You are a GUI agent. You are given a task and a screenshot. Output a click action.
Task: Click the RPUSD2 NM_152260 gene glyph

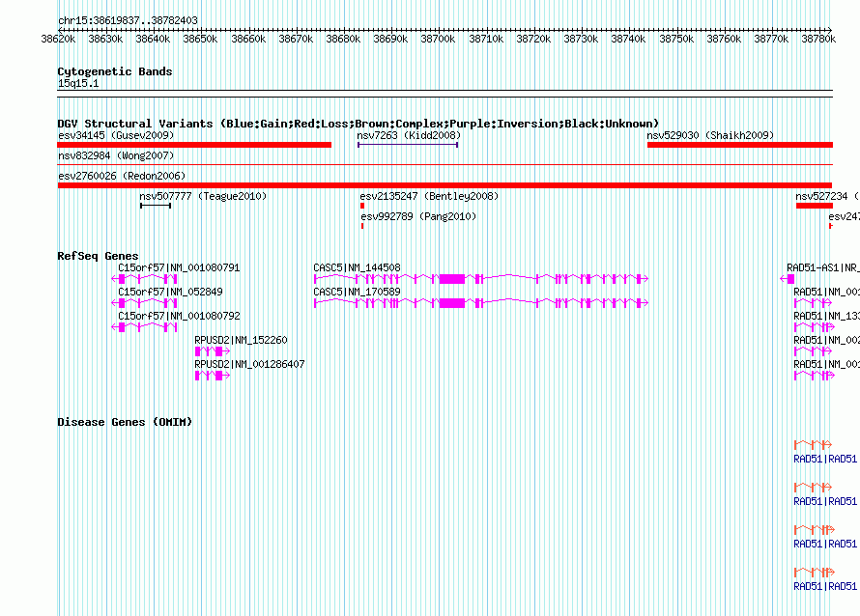(x=213, y=351)
